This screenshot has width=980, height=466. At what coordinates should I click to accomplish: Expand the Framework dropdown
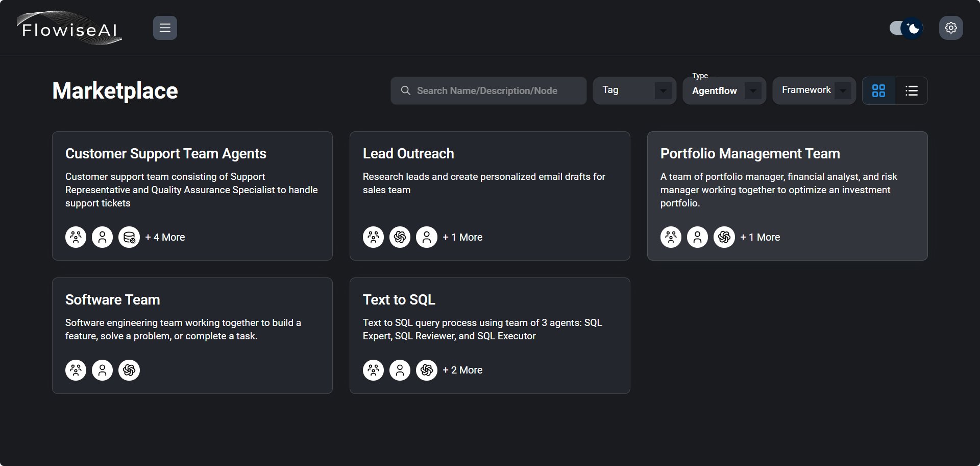(x=814, y=90)
